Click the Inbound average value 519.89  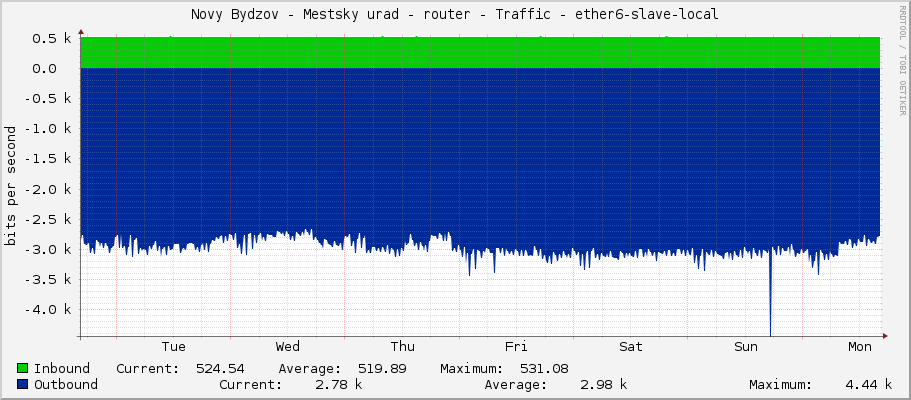382,369
